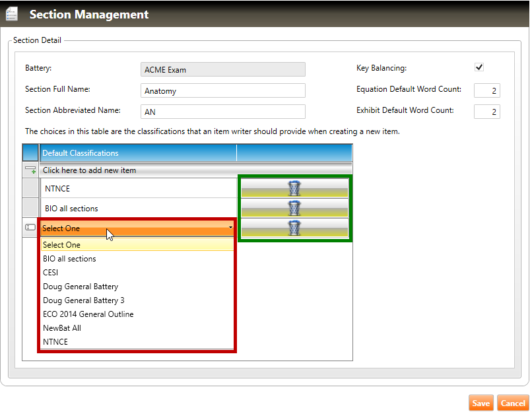Image resolution: width=532 pixels, height=414 pixels.
Task: Select the highlighted Select One list option
Action: point(61,245)
